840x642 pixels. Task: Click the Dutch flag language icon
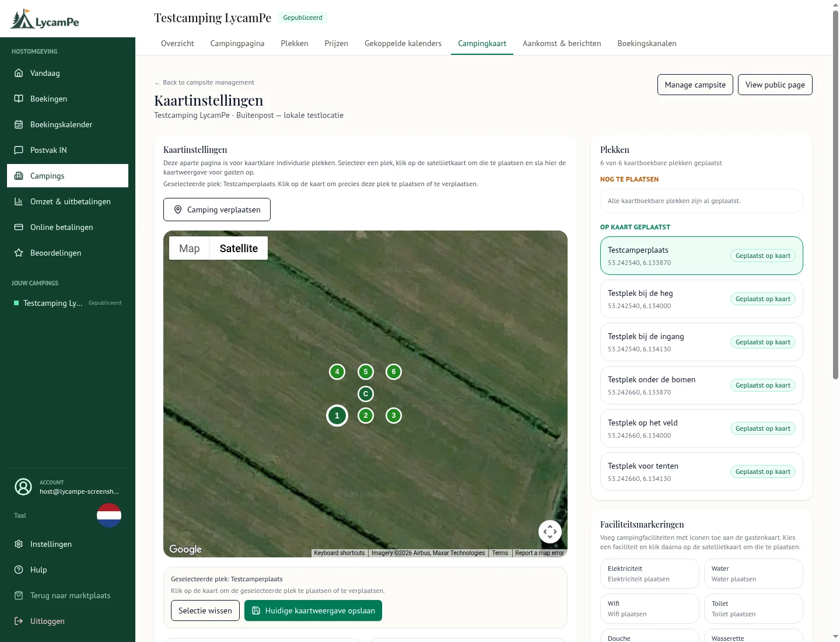click(109, 515)
